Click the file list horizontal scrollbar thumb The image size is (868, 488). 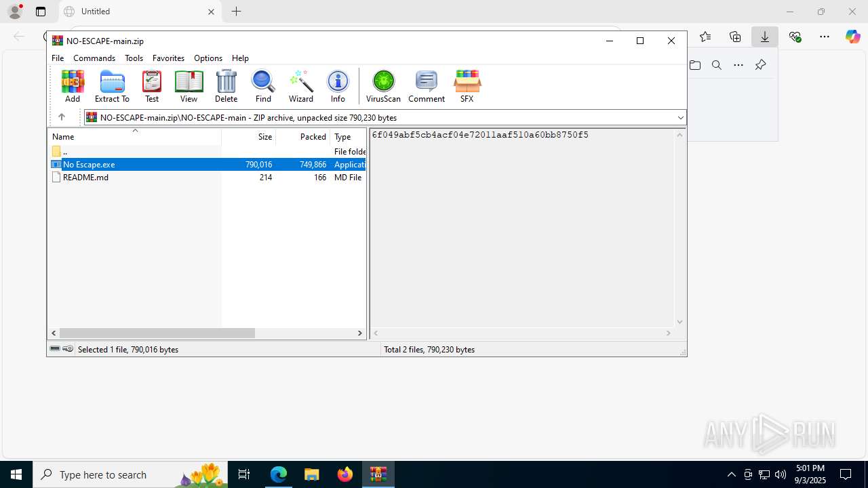click(157, 333)
